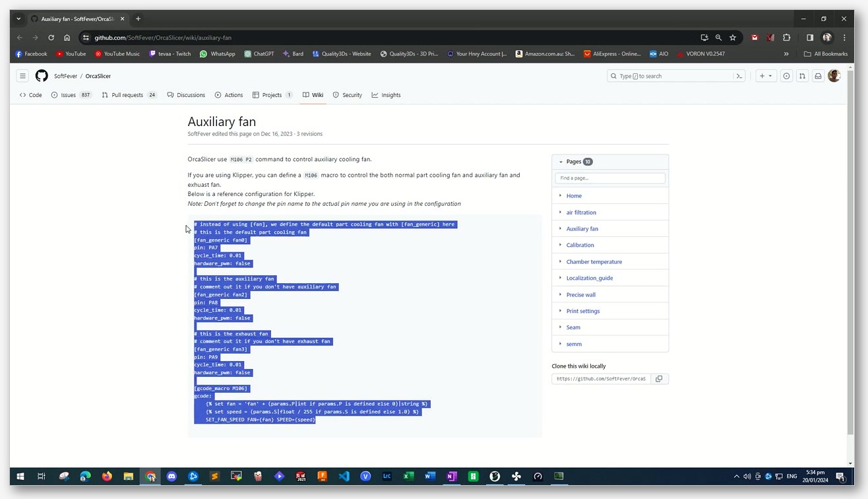Launch Visual Studio Code from the taskbar

(344, 476)
